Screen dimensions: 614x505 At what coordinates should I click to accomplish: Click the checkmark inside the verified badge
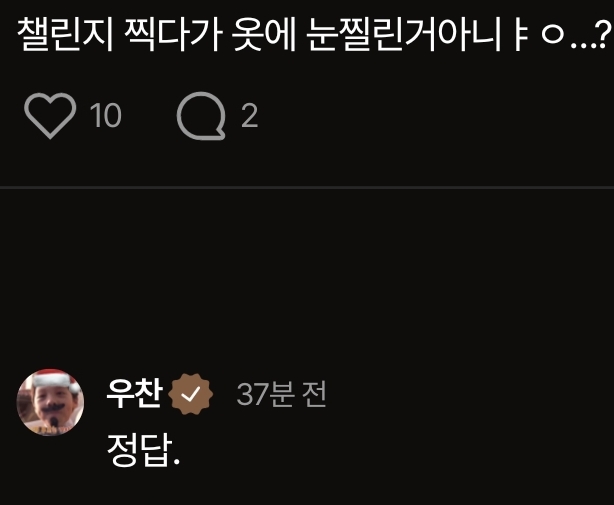click(x=191, y=394)
